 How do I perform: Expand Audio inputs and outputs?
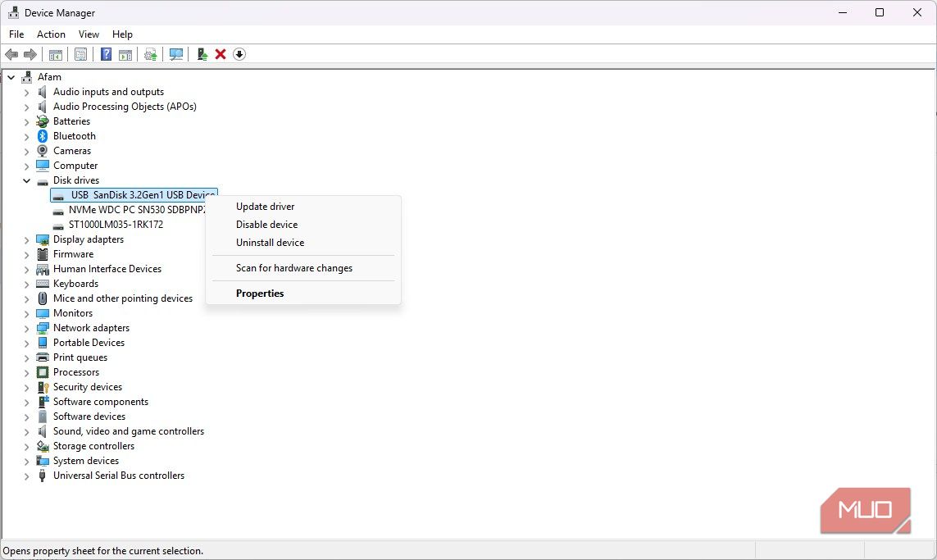(26, 92)
